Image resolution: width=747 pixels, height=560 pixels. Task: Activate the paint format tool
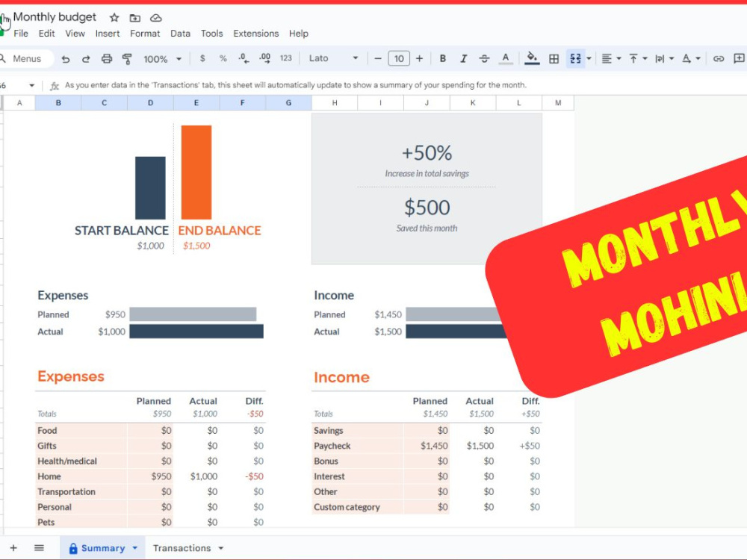tap(127, 59)
